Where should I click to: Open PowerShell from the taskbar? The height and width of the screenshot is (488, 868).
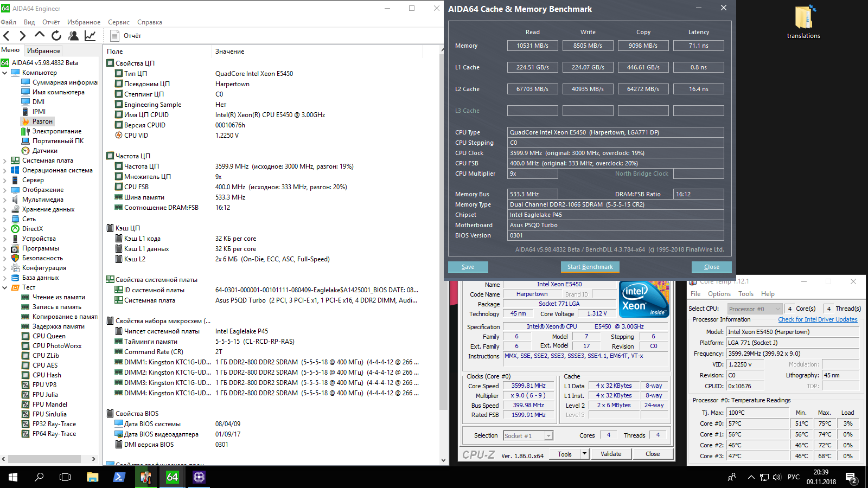[x=119, y=477]
